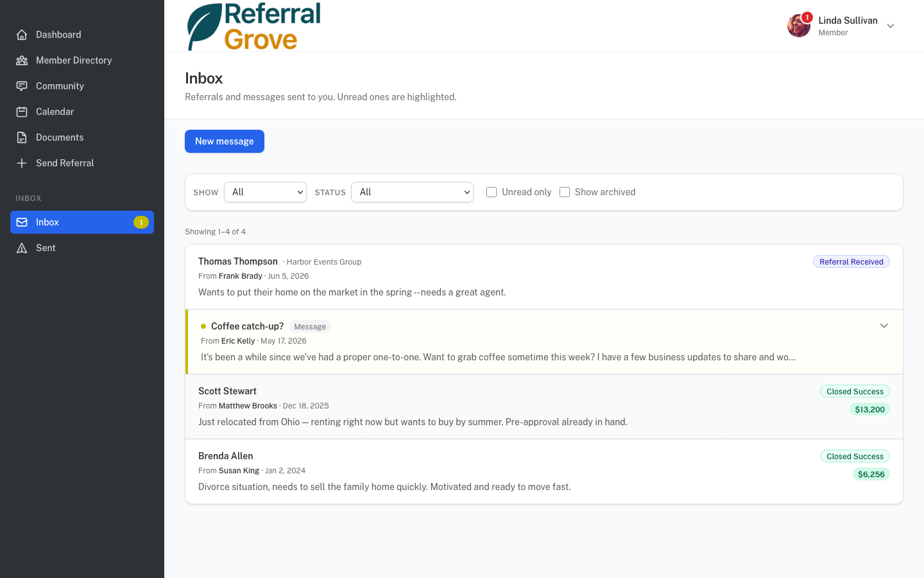Click sender name Eric Kelly
This screenshot has width=924, height=578.
(x=238, y=341)
